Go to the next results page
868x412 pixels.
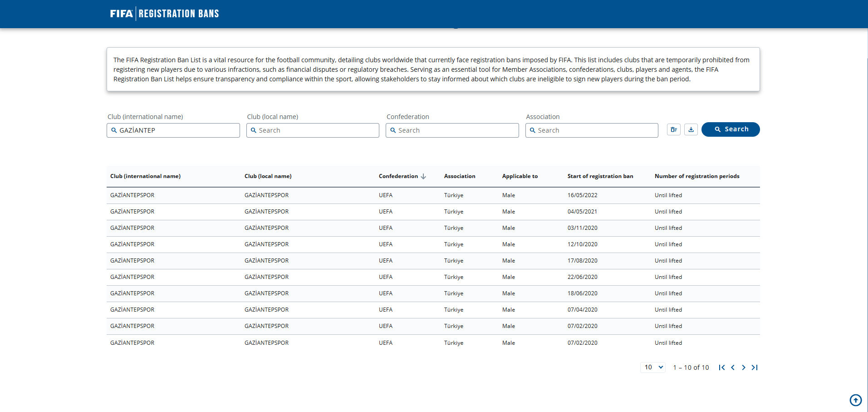[744, 367]
